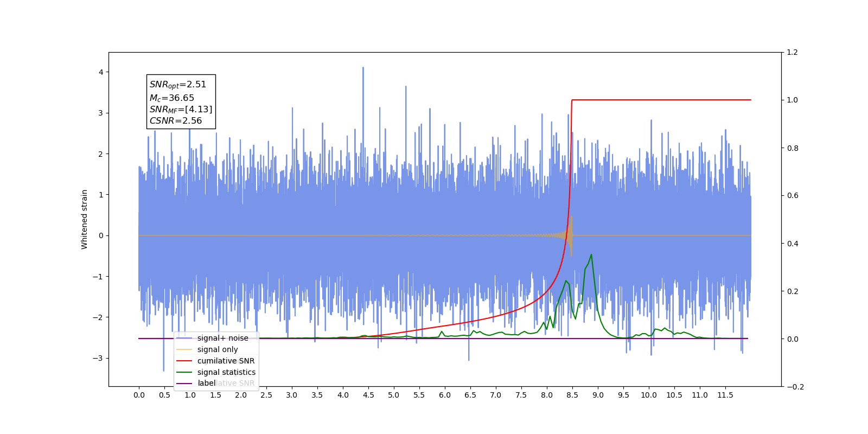Click the x-axis tick label 10.5
The width and height of the screenshot is (868, 434).
coord(674,395)
